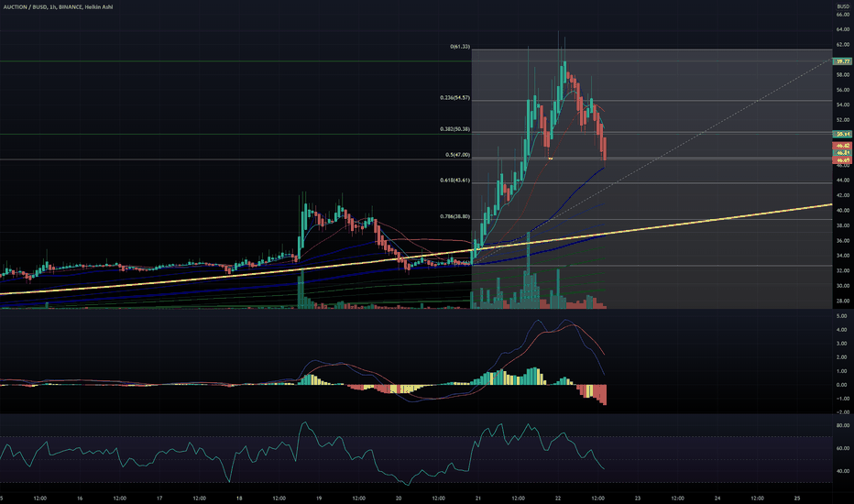The width and height of the screenshot is (854, 504).
Task: Click date 18 on the time axis
Action: (239, 499)
